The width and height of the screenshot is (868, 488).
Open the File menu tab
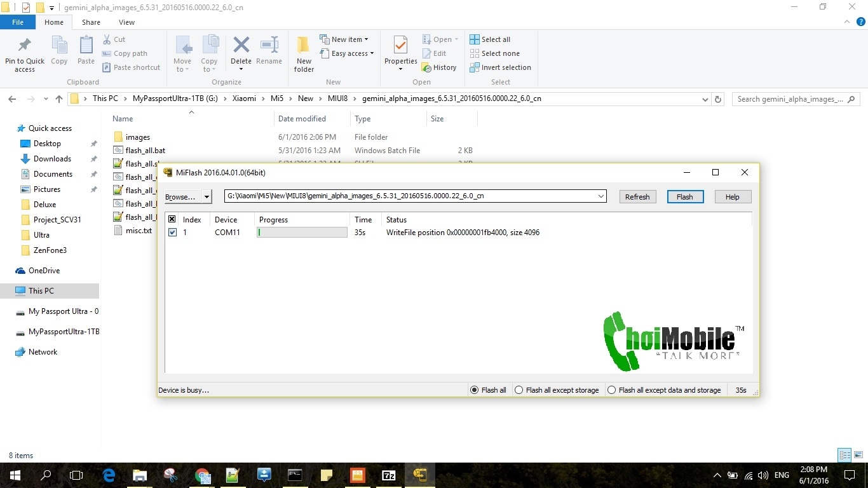18,22
